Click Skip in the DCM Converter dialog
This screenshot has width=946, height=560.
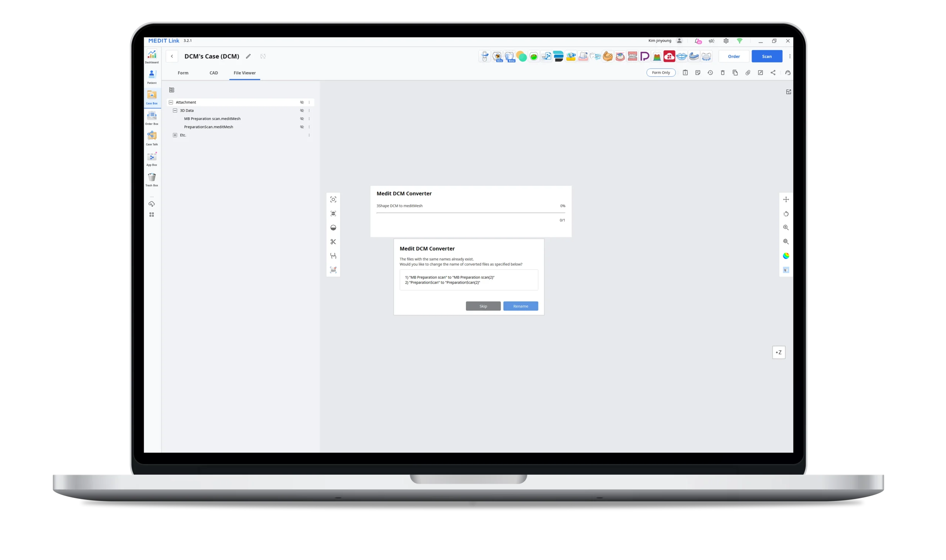[483, 306]
